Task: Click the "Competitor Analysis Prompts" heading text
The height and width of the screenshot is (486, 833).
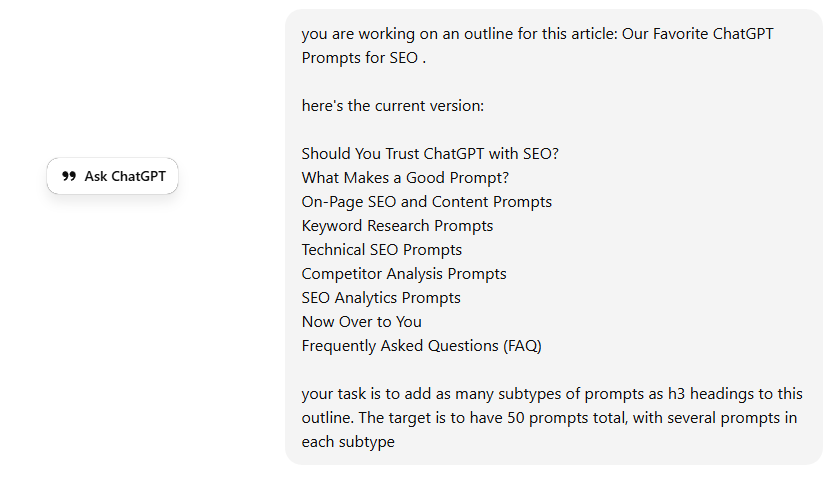Action: coord(403,274)
